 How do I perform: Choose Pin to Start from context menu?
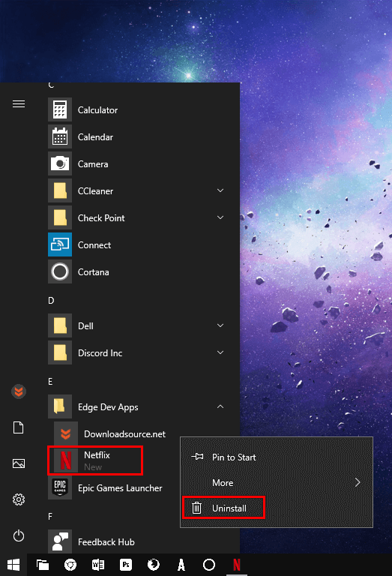tap(277, 457)
